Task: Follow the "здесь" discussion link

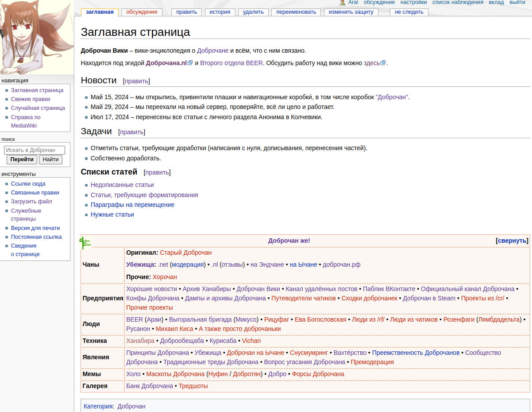Action: pos(372,63)
